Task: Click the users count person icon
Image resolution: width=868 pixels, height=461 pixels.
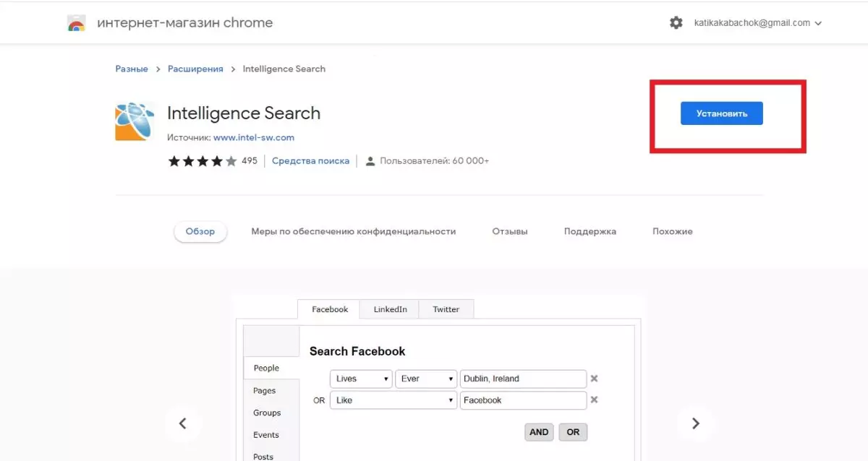Action: click(370, 161)
